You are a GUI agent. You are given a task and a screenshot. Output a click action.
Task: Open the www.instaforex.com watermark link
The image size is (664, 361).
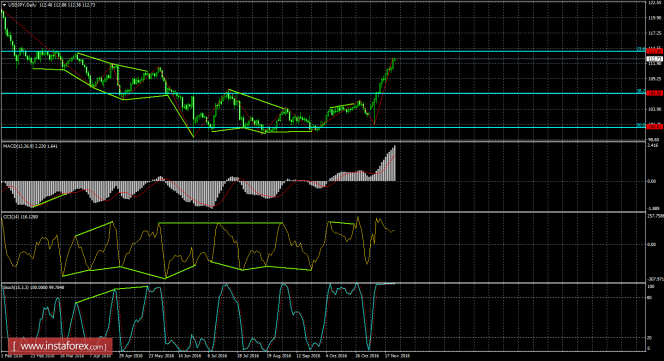[x=59, y=346]
